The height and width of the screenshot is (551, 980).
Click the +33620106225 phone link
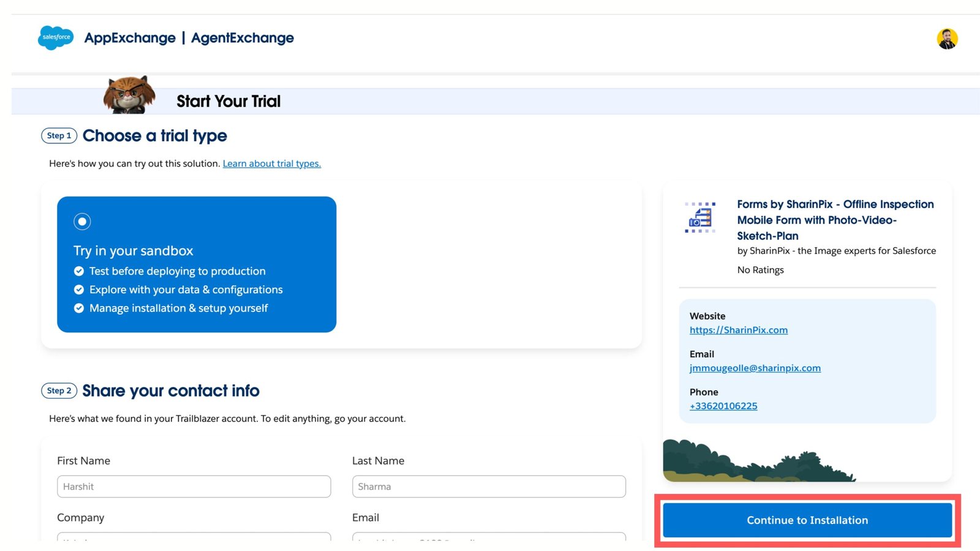(723, 406)
